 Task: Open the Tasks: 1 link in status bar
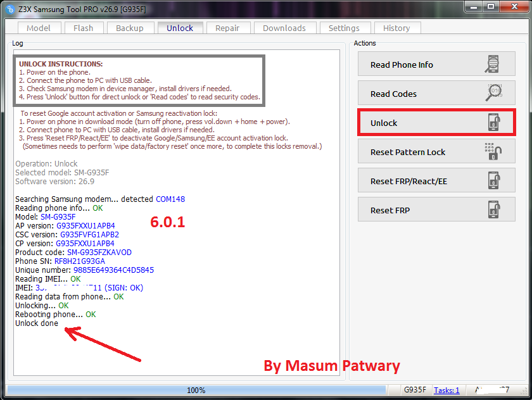point(446,390)
